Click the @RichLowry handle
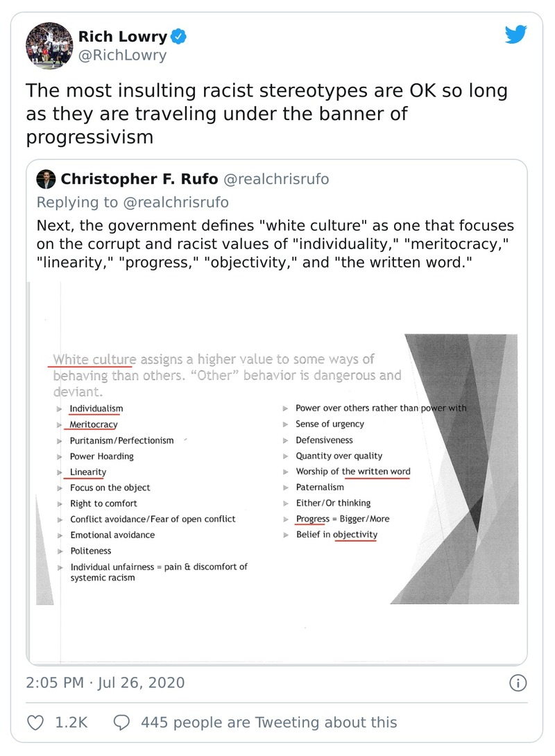Viewport: 555px width, 756px height. coord(122,55)
